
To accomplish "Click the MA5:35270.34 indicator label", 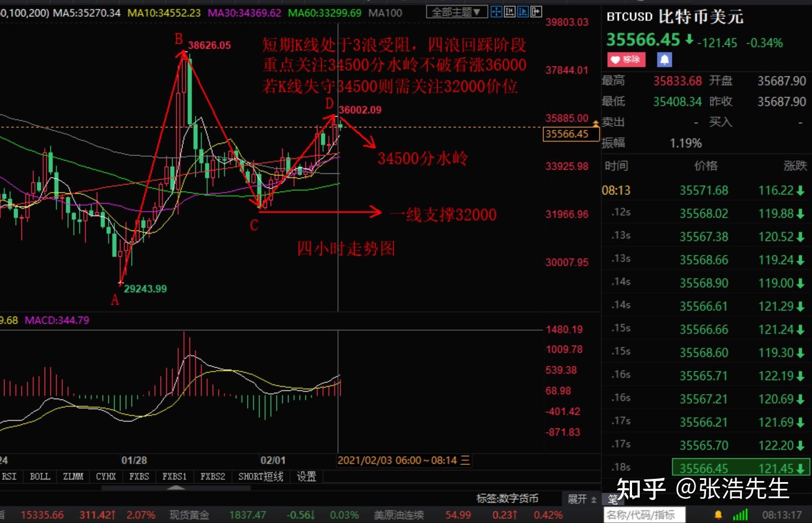I will 87,13.
